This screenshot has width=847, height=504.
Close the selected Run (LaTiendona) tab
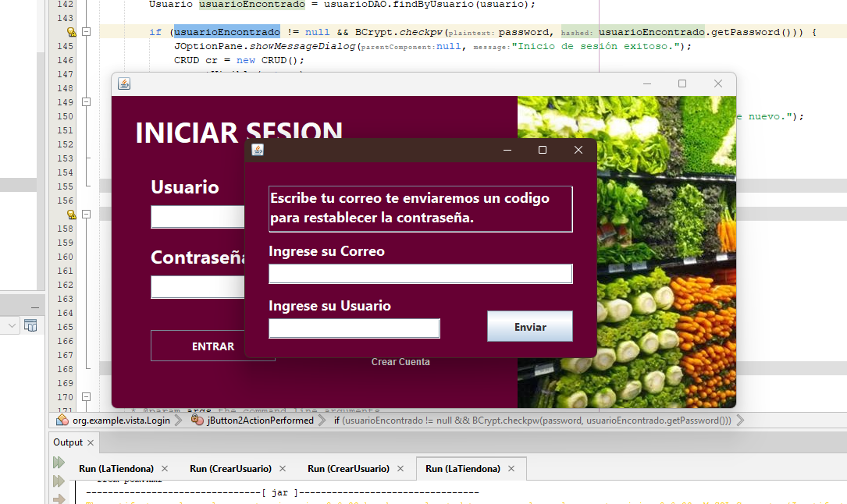[x=511, y=469]
